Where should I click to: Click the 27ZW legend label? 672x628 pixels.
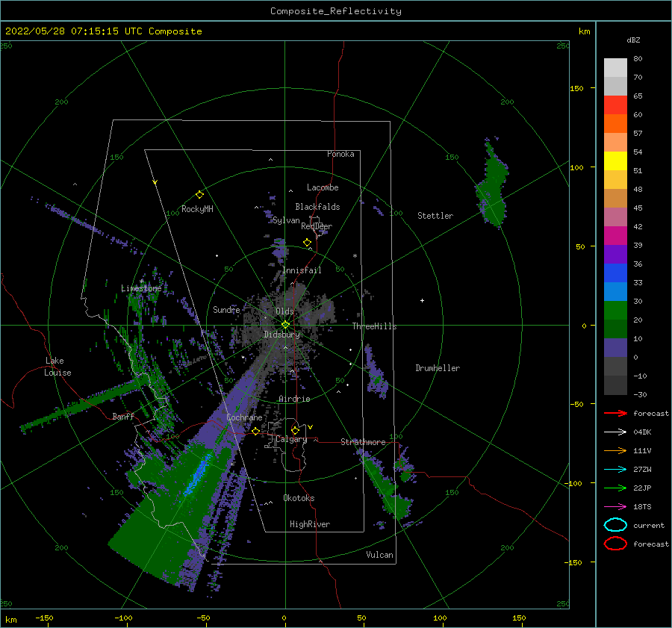click(x=642, y=470)
